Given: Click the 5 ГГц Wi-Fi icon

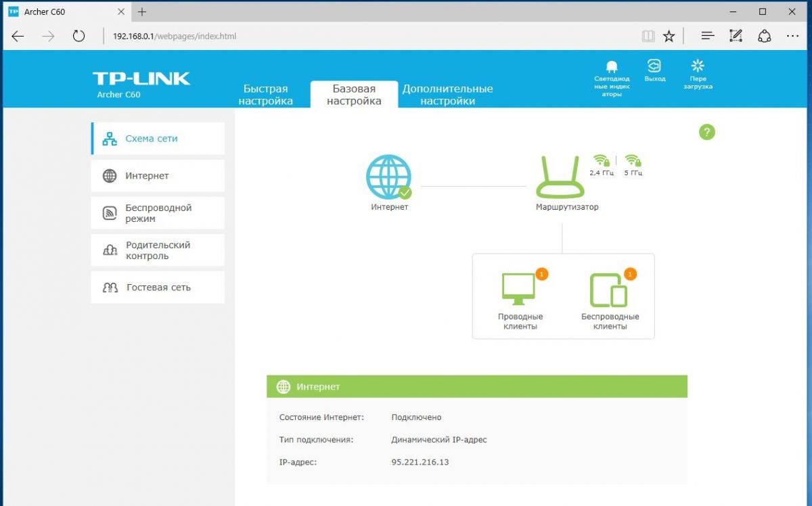Looking at the screenshot, I should pyautogui.click(x=633, y=160).
